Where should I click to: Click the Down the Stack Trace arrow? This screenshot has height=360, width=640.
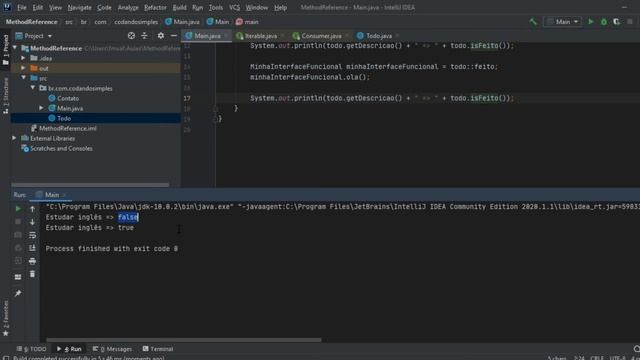click(x=32, y=222)
